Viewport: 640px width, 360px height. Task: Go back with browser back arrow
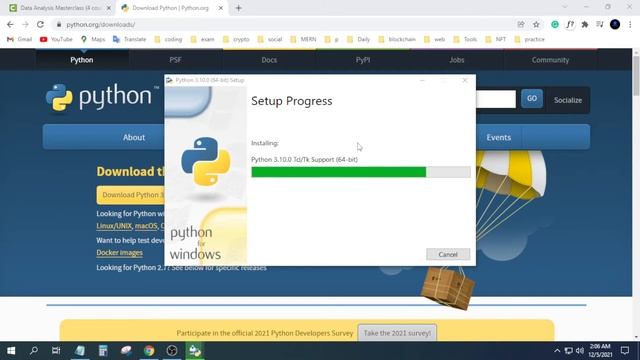pyautogui.click(x=10, y=24)
